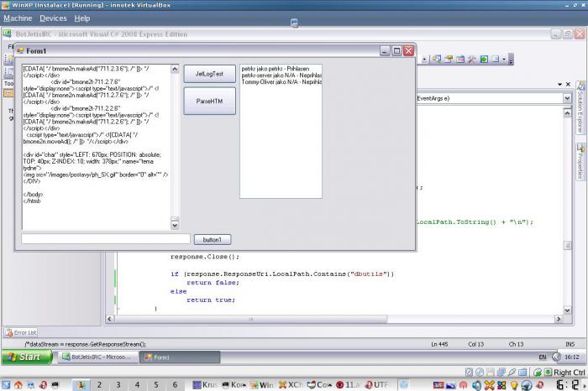
Task: Select 'petrkr-server jako N/A' list entry
Action: click(281, 76)
